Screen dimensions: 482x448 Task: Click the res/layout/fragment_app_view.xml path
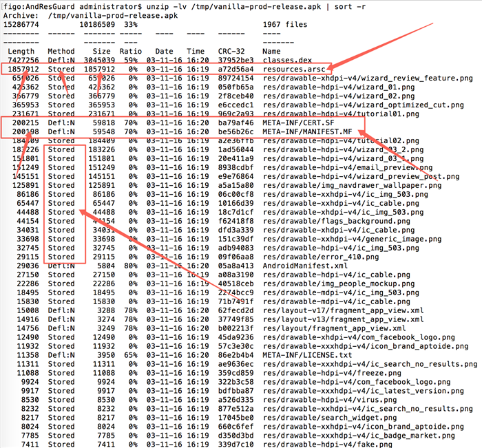[x=334, y=328]
